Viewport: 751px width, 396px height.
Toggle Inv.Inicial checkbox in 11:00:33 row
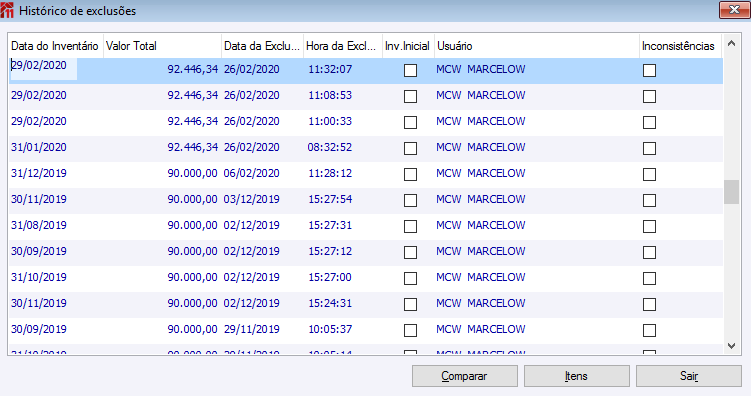pyautogui.click(x=410, y=122)
